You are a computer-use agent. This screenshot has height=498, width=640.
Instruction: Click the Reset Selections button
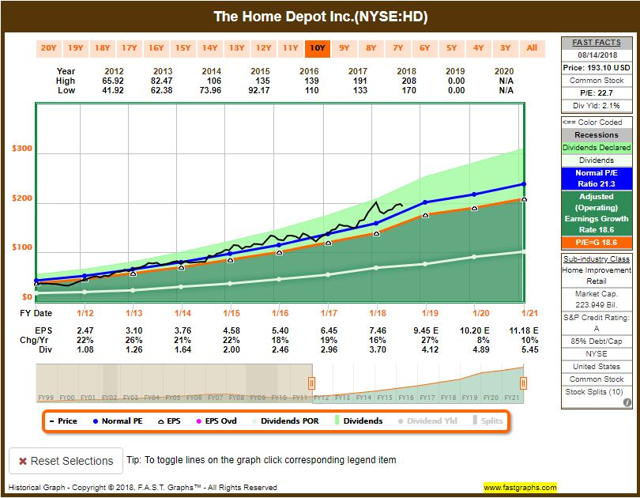click(x=66, y=461)
